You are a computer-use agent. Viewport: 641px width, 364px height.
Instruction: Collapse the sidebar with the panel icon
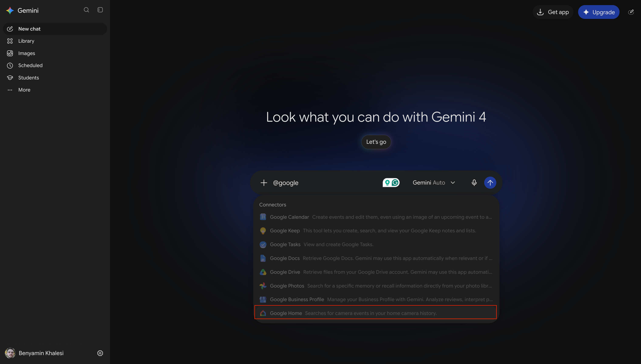coord(100,10)
